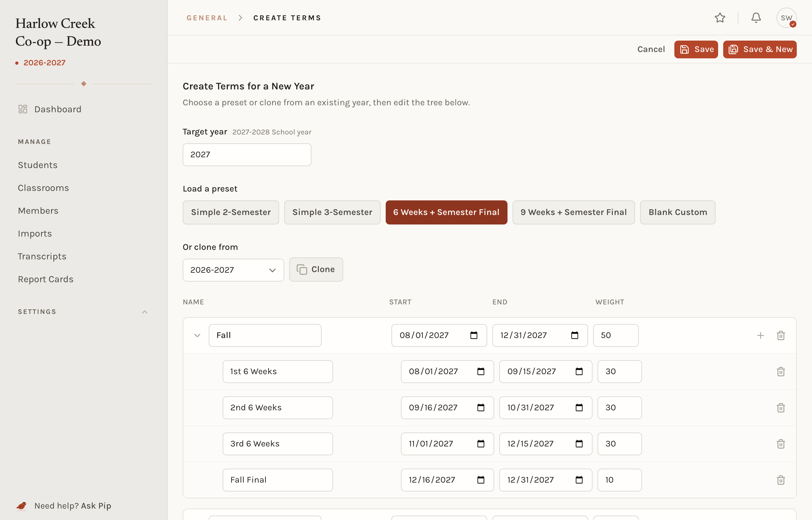Delete the Fall term row
Screen dimensions: 812x520
[781, 335]
